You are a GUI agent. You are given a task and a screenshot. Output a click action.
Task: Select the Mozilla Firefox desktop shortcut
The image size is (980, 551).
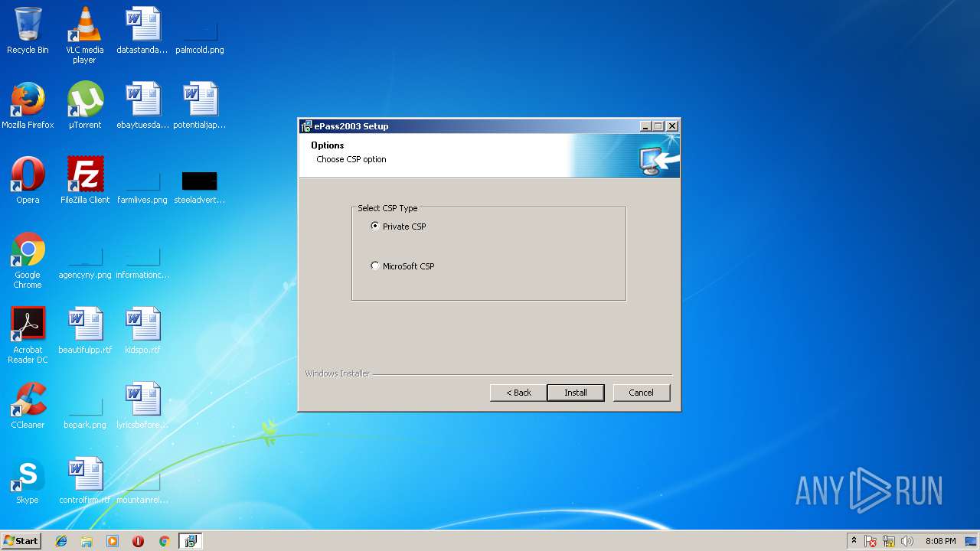28,106
